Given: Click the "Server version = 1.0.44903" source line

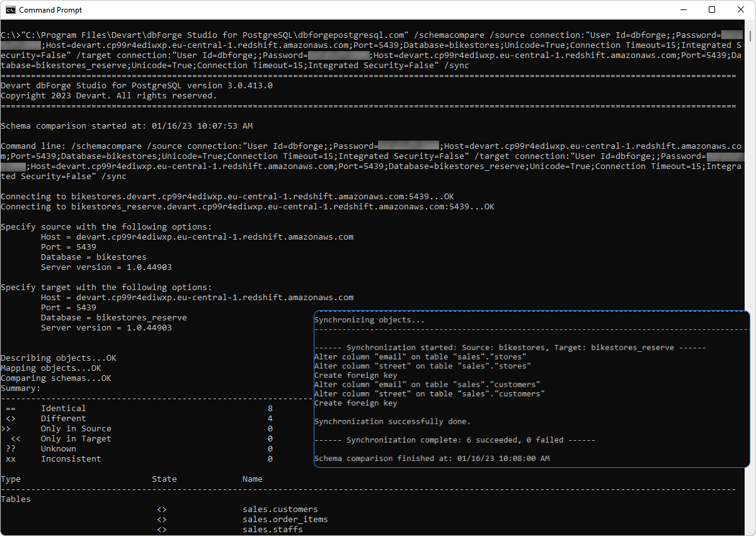Looking at the screenshot, I should click(106, 267).
